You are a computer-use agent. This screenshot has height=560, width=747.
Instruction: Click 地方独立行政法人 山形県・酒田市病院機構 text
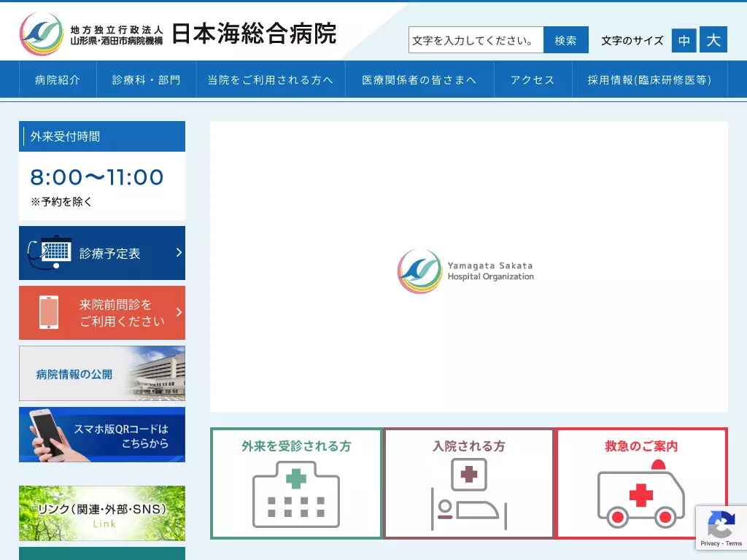(117, 35)
